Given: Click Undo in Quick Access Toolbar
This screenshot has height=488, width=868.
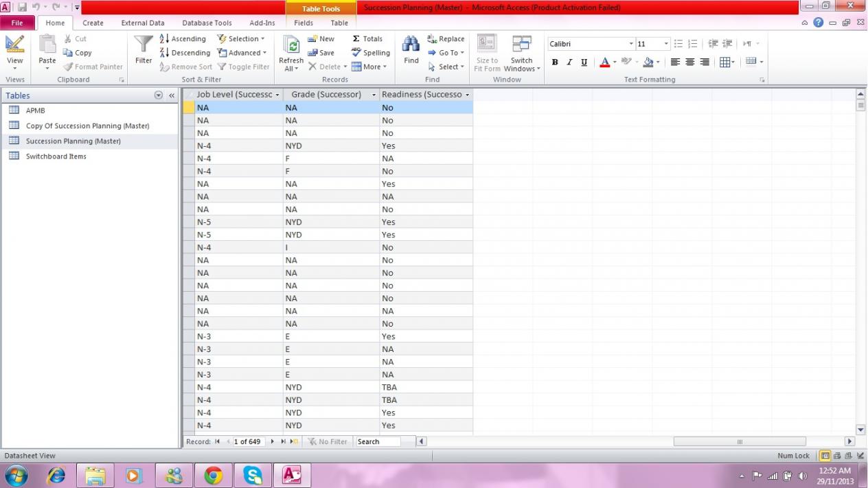Looking at the screenshot, I should point(36,8).
